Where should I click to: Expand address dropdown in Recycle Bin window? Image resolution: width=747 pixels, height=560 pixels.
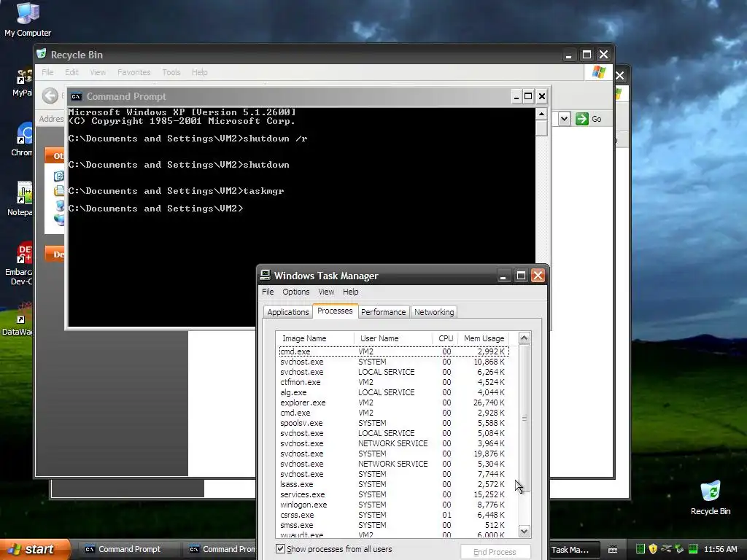pos(564,119)
